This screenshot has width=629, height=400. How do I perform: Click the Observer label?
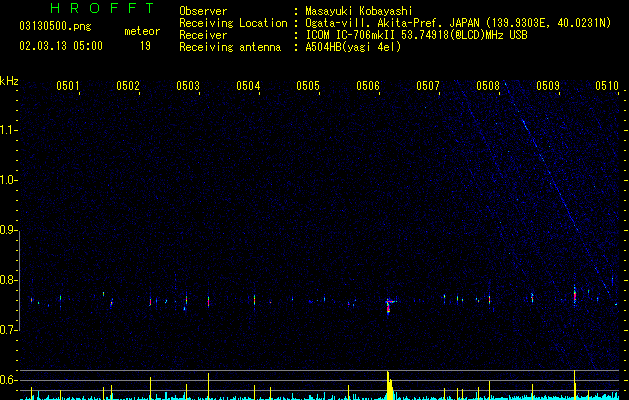[x=203, y=11]
